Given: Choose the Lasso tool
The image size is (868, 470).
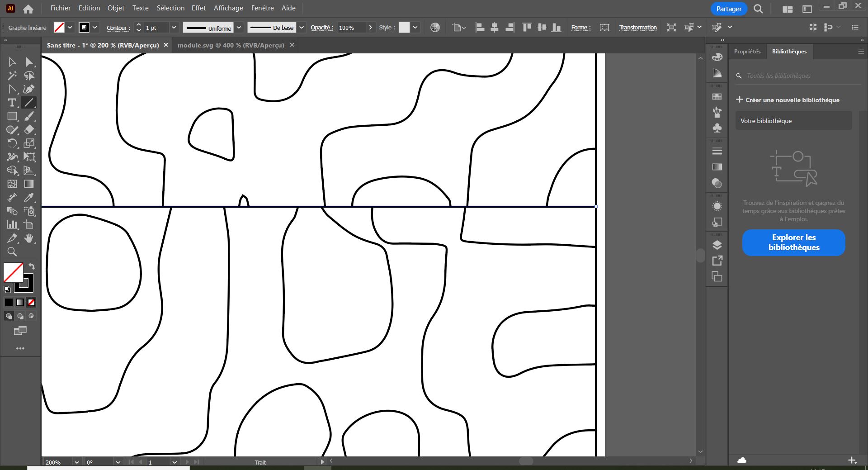Looking at the screenshot, I should [x=29, y=76].
